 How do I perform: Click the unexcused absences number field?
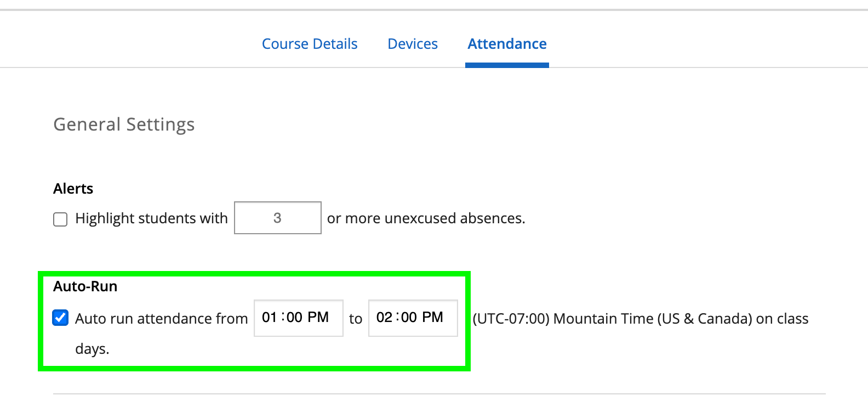tap(277, 218)
